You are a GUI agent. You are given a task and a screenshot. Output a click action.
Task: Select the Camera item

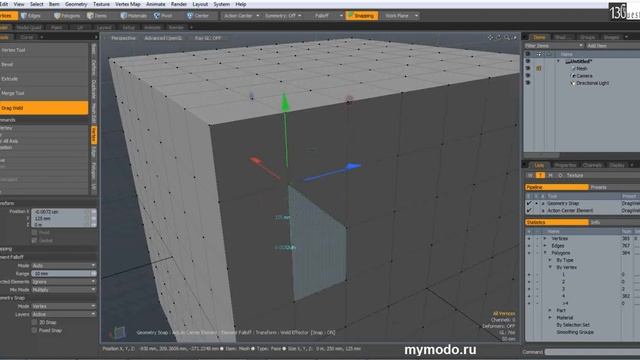coord(584,76)
